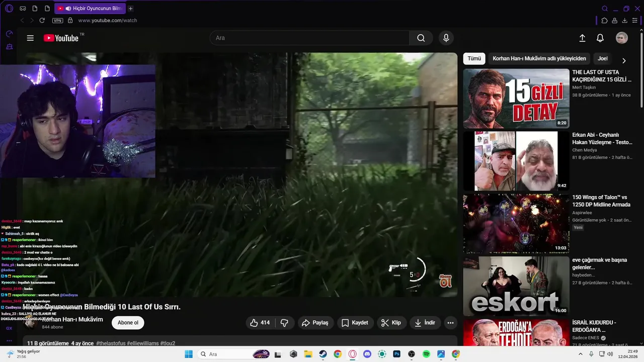Open İSRAİL KUDURDU video title
Screen dimensions: 644x362
coord(594,326)
